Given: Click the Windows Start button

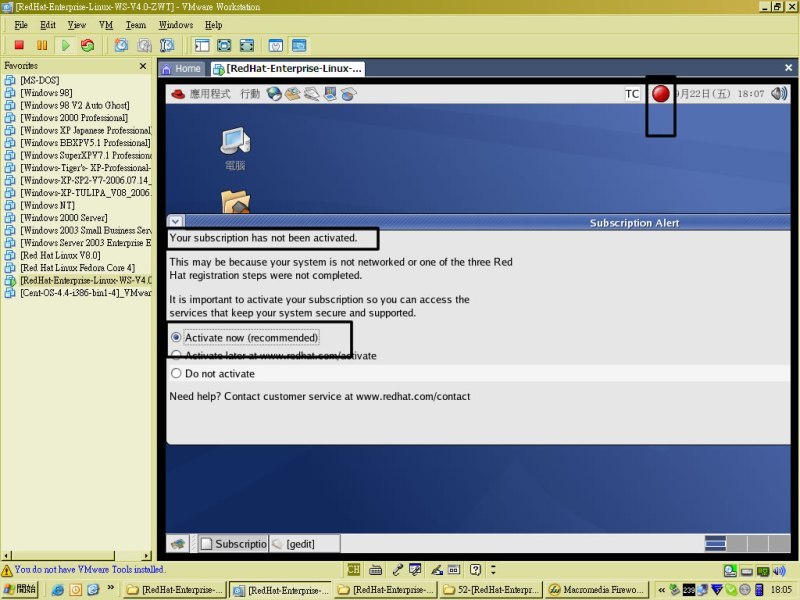Looking at the screenshot, I should (x=19, y=589).
